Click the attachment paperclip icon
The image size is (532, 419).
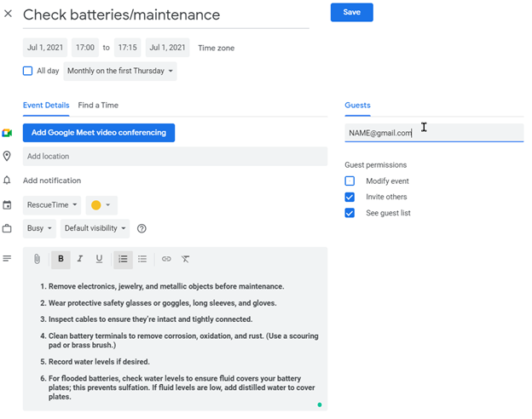(38, 259)
